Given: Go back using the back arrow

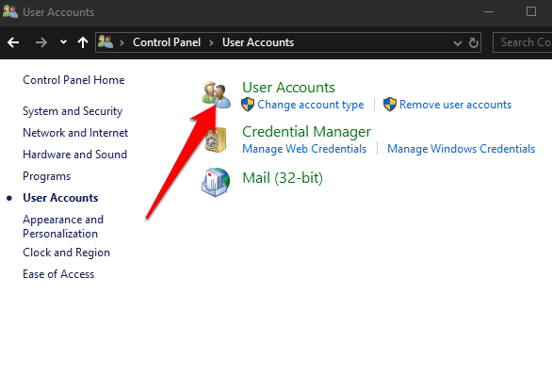Looking at the screenshot, I should click(x=13, y=42).
